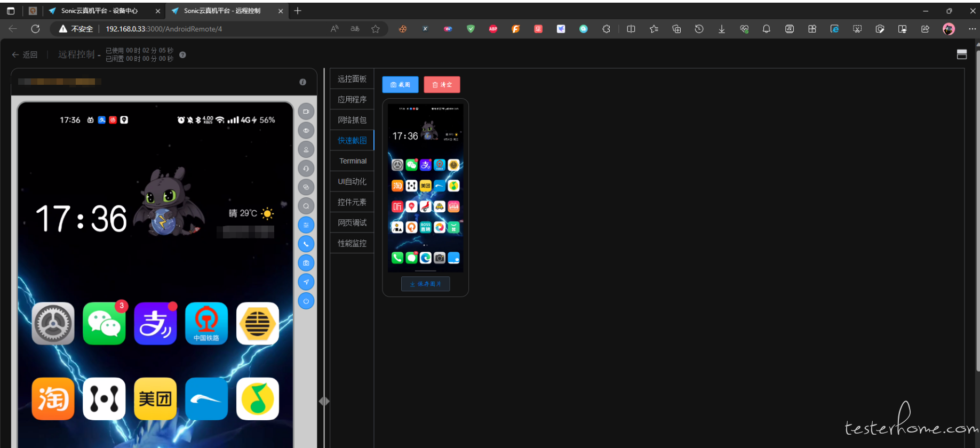Screen dimensions: 980x448
Task: Switch to 控件元素 tab
Action: coord(352,202)
